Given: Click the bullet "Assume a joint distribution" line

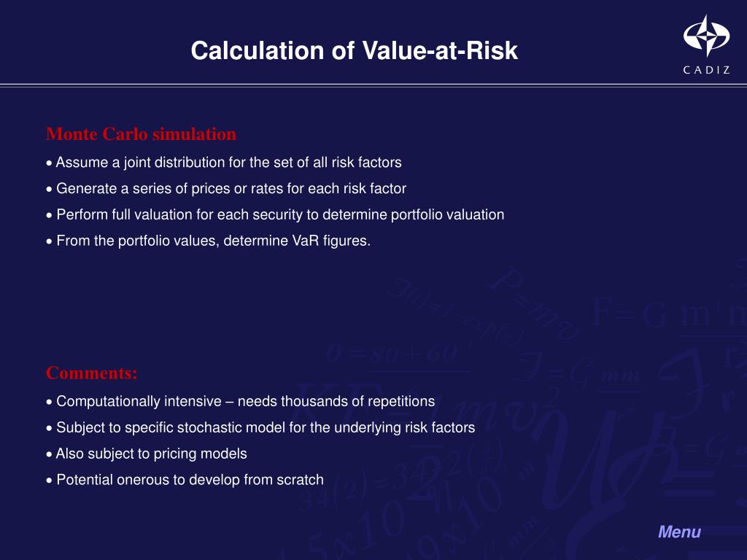Looking at the screenshot, I should pyautogui.click(x=224, y=163).
